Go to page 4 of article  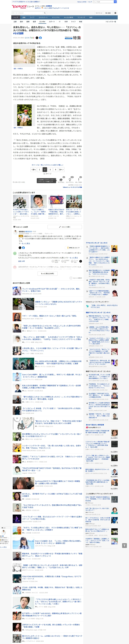56,169
